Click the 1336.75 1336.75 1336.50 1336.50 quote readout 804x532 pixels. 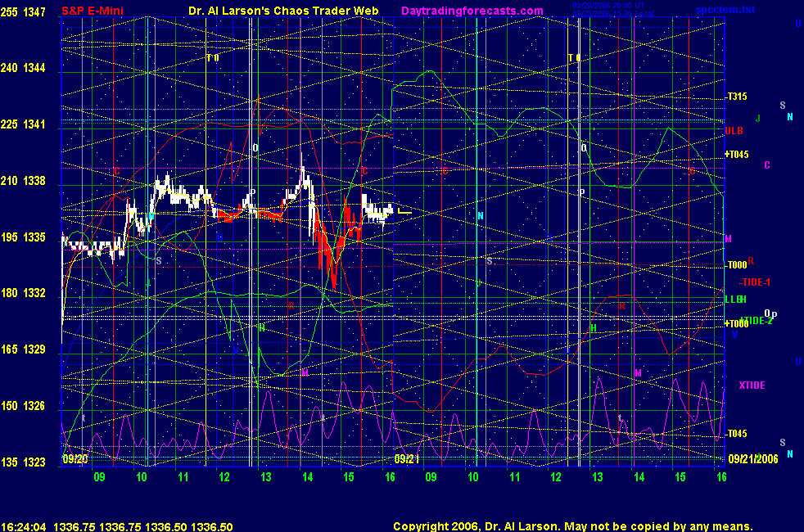143,527
